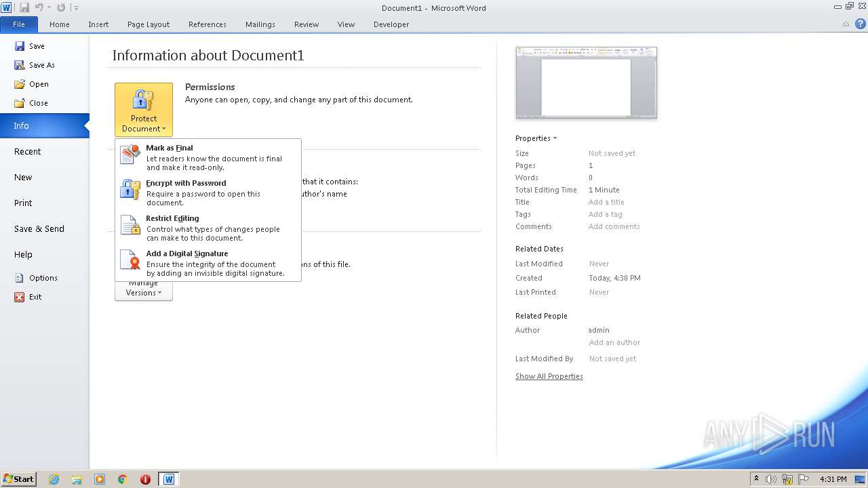Open the Insert ribbon tab

98,24
